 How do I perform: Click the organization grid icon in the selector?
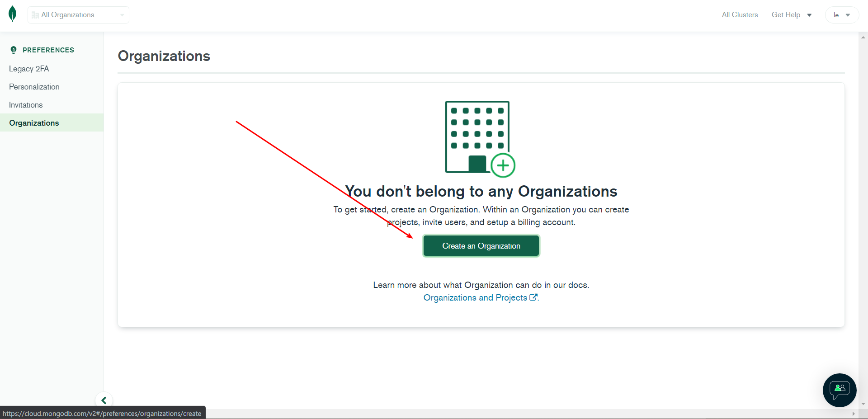(x=35, y=15)
